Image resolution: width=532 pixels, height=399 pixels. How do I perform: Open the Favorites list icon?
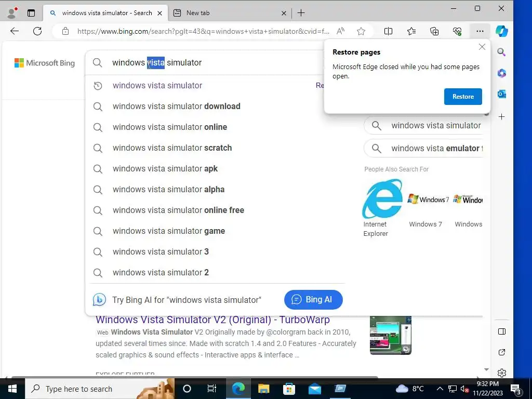point(411,31)
